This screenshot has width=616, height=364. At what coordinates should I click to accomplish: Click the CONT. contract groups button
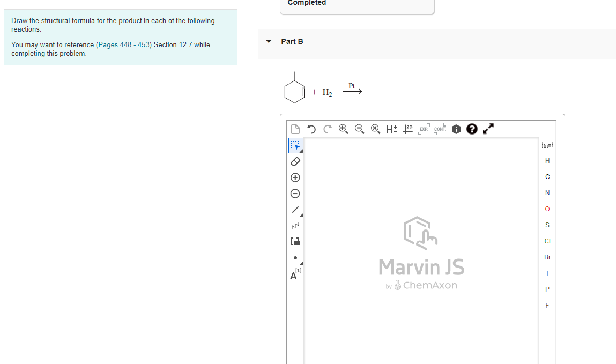coord(440,129)
